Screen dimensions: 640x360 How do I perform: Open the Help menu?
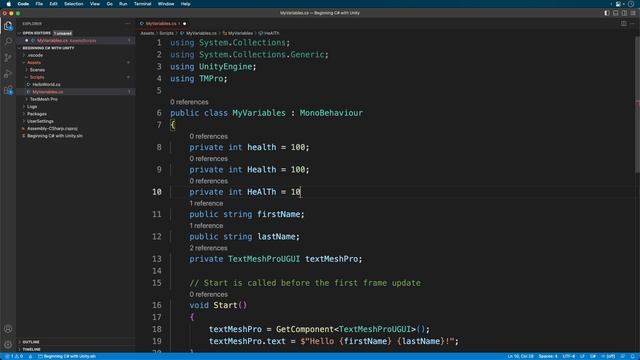pos(185,4)
